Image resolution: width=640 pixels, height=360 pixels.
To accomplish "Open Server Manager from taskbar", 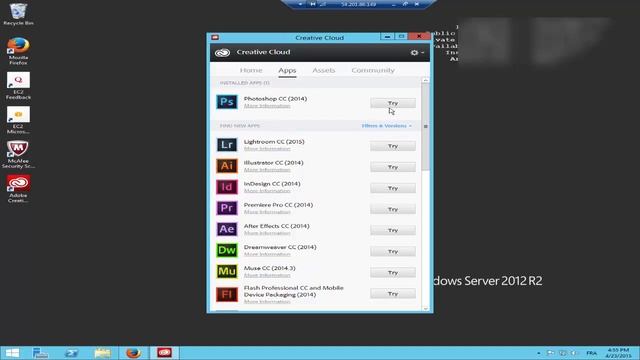I will (40, 353).
